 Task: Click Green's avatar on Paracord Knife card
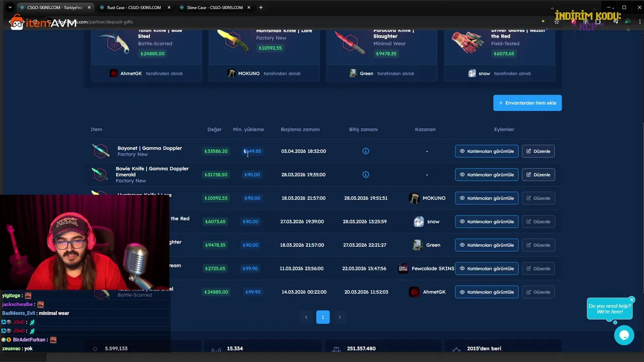pos(353,73)
